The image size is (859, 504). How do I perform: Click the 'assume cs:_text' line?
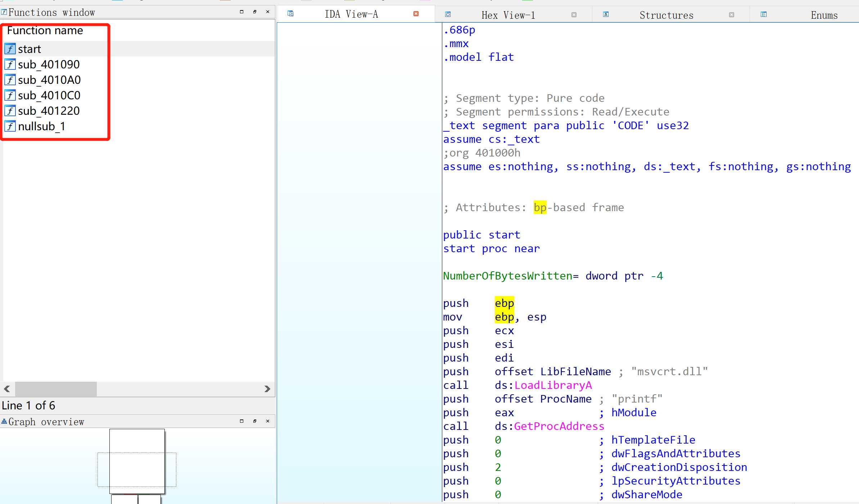[x=492, y=139]
